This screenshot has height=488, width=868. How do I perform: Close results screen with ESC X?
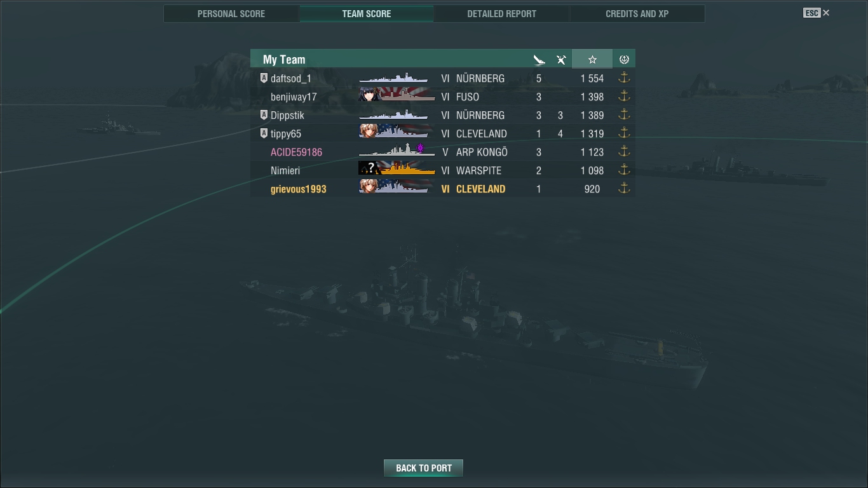pos(817,13)
